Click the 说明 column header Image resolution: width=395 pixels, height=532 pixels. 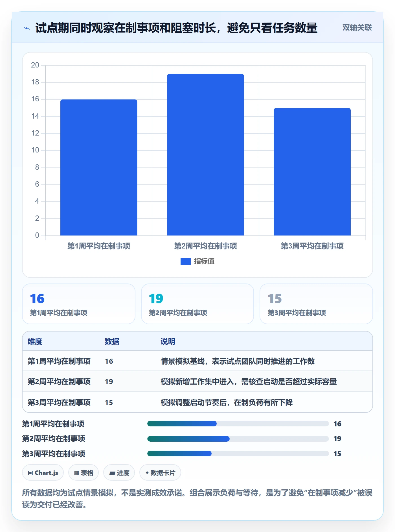pyautogui.click(x=168, y=341)
